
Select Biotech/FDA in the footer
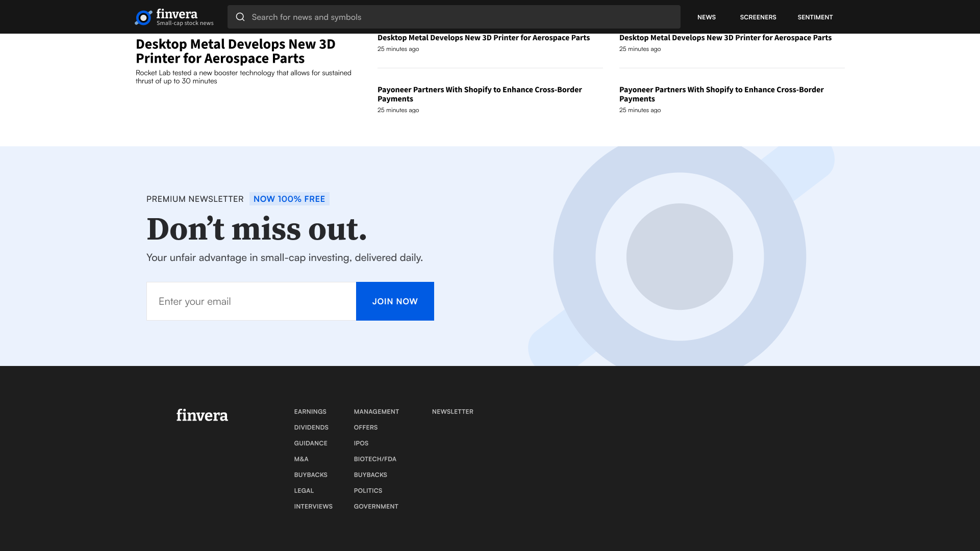tap(374, 459)
